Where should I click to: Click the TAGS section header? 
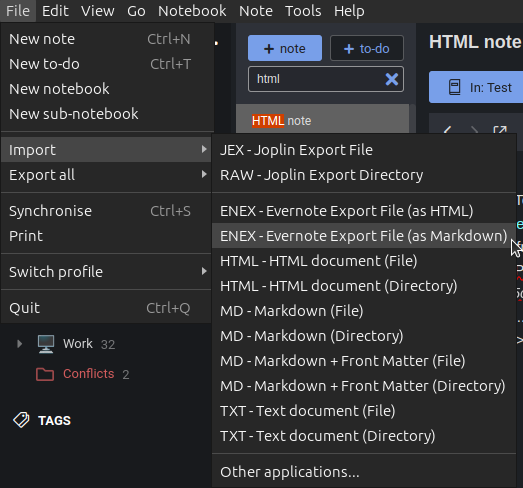click(54, 421)
